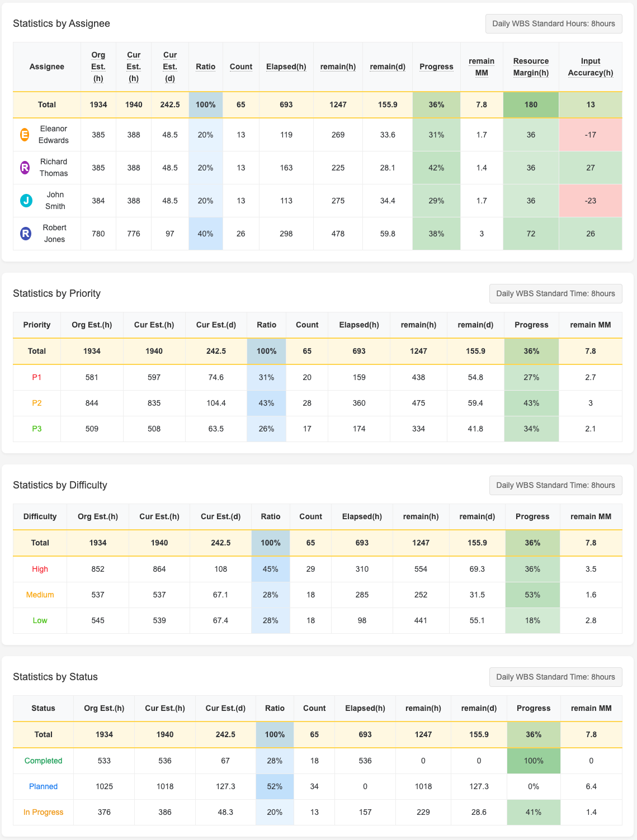Image resolution: width=637 pixels, height=840 pixels.
Task: Click the Total progress bar in Status table
Action: coord(533,734)
